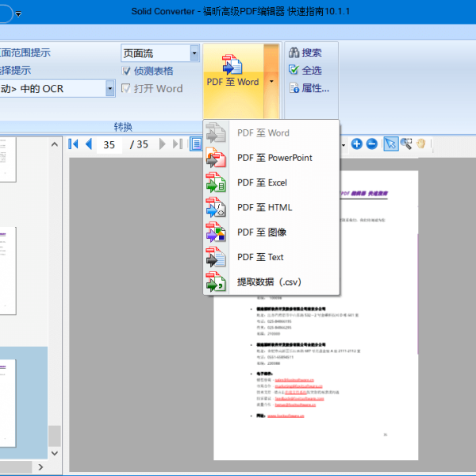Image resolution: width=476 pixels, height=476 pixels.
Task: Click the page number field showing 35
Action: coord(109,145)
